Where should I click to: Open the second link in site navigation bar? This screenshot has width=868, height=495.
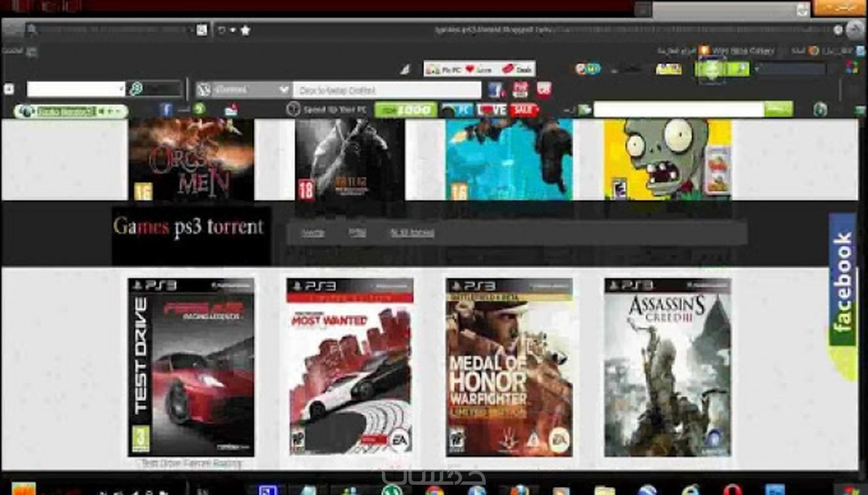357,233
